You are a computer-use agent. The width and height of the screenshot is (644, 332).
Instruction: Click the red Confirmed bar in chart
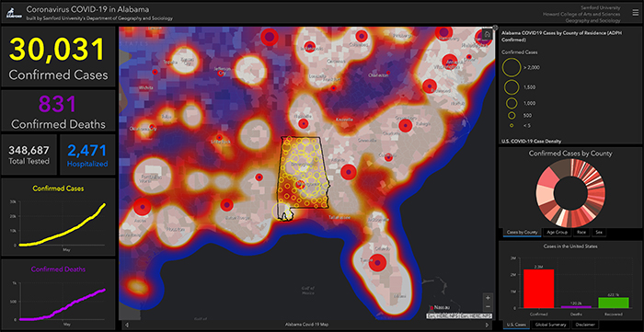coord(538,289)
